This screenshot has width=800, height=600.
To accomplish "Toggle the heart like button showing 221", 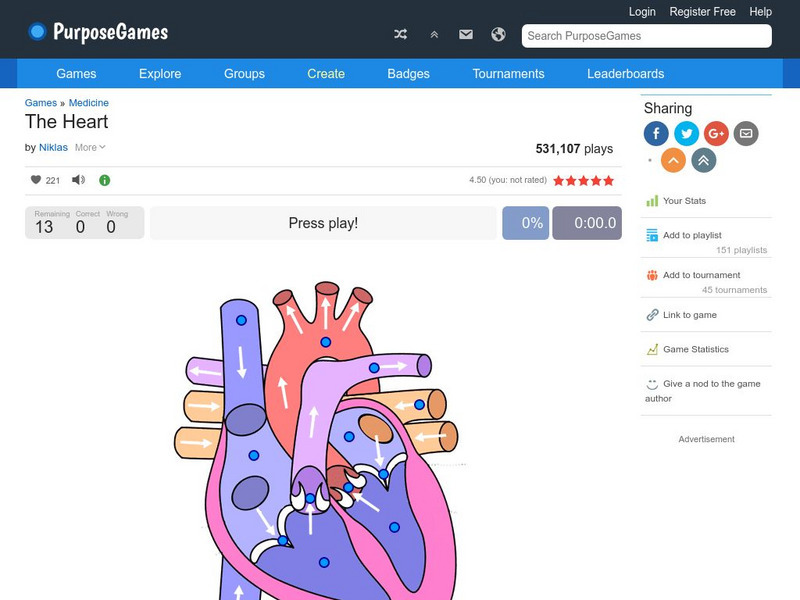I will pos(37,181).
